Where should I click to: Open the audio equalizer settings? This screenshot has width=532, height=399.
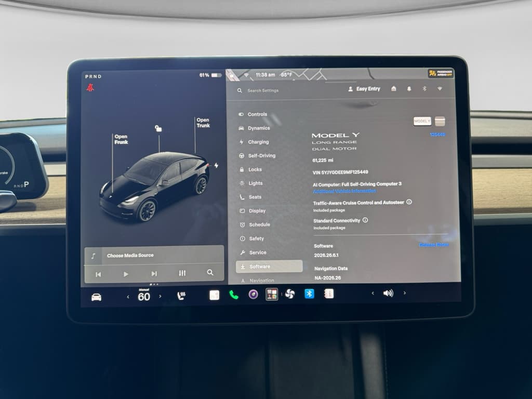pyautogui.click(x=182, y=273)
